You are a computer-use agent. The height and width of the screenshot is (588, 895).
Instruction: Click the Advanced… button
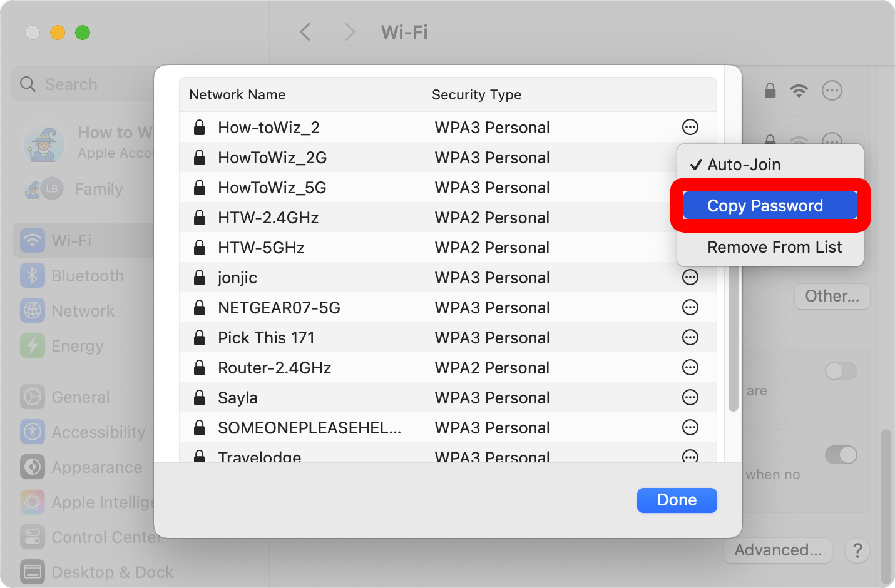[x=777, y=550]
